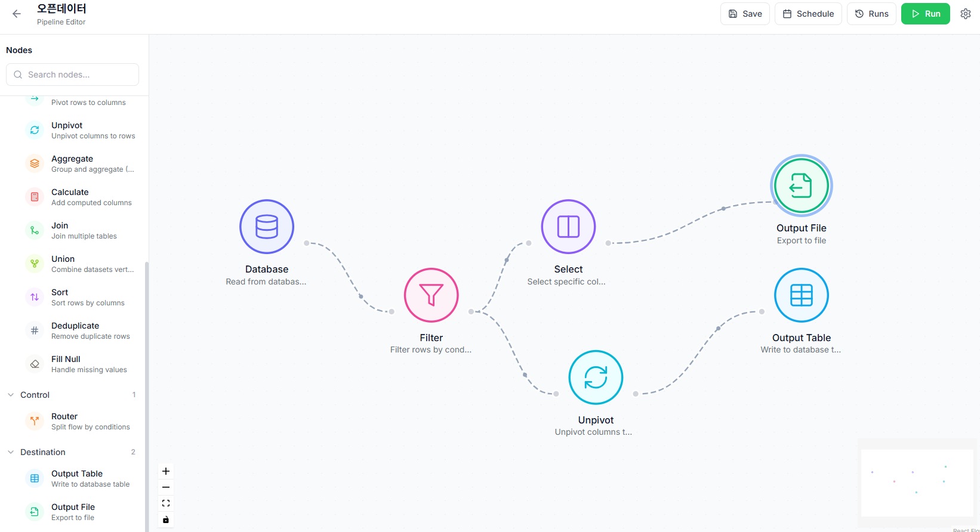Click the sidebar Unpivot node icon
Viewport: 980px width, 532px height.
pos(35,130)
